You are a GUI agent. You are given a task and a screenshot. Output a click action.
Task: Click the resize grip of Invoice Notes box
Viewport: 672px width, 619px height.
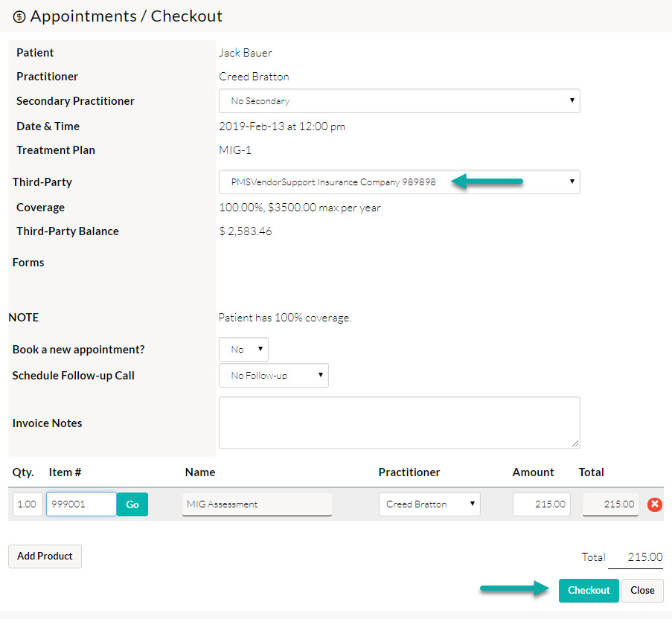pyautogui.click(x=575, y=444)
